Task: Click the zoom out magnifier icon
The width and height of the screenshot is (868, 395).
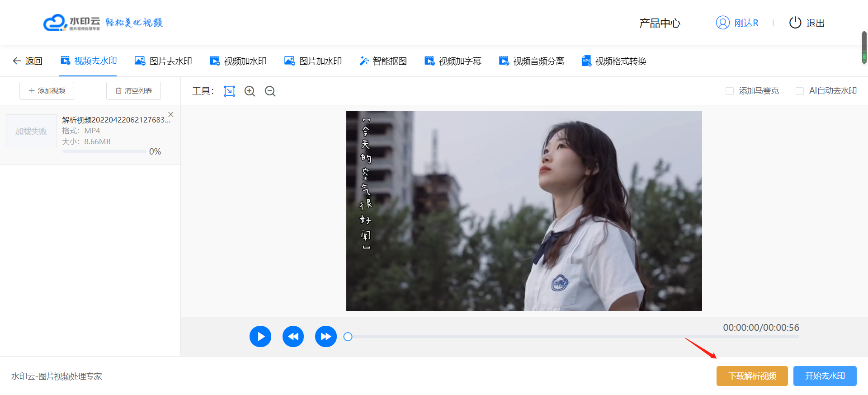Action: coord(270,91)
